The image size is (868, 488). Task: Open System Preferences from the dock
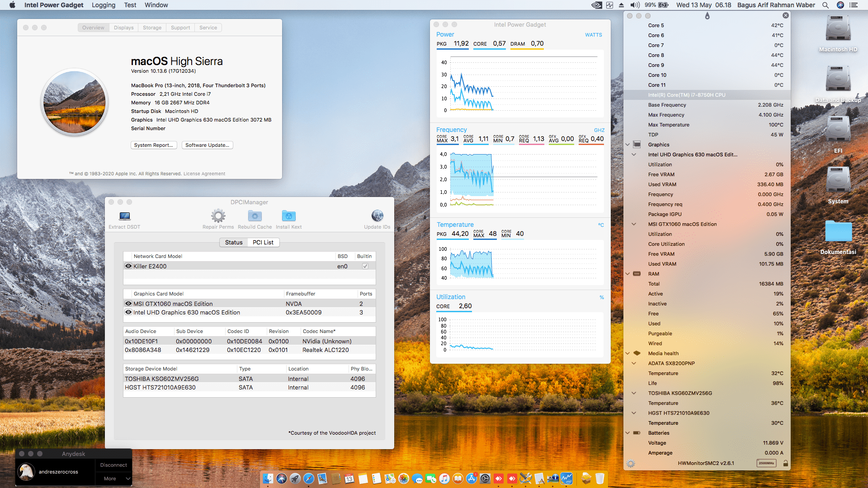click(x=485, y=479)
